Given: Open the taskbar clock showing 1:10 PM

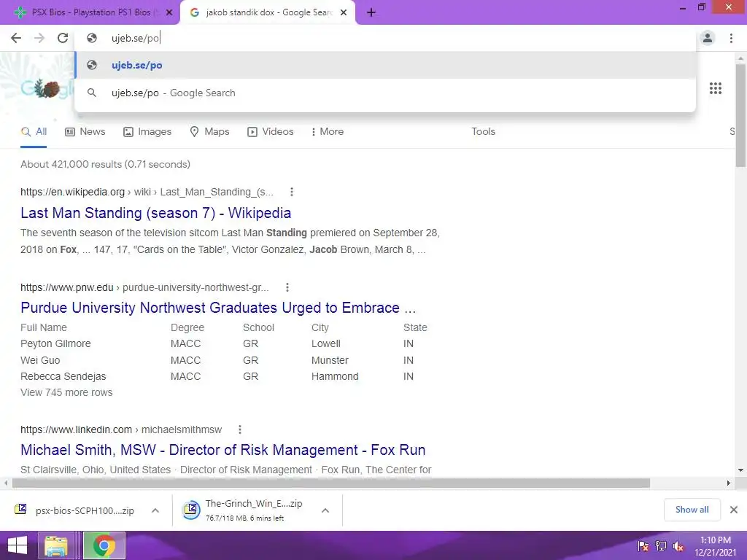Looking at the screenshot, I should click(x=715, y=546).
